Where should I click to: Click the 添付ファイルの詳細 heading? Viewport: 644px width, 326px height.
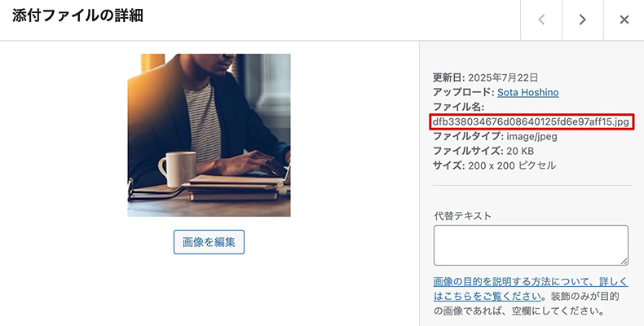point(77,16)
